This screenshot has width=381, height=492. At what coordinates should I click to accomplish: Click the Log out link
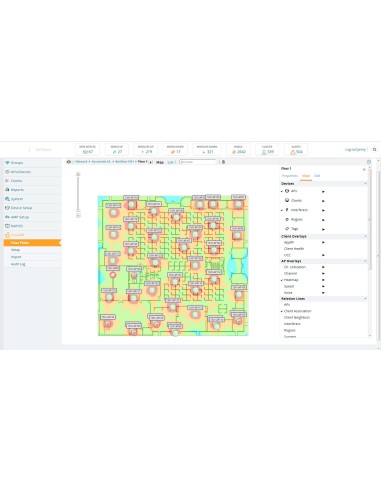tap(355, 150)
